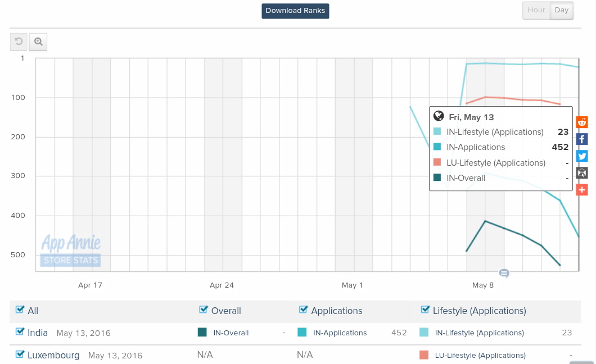Uncheck the Luxembourg country checkbox

20,354
